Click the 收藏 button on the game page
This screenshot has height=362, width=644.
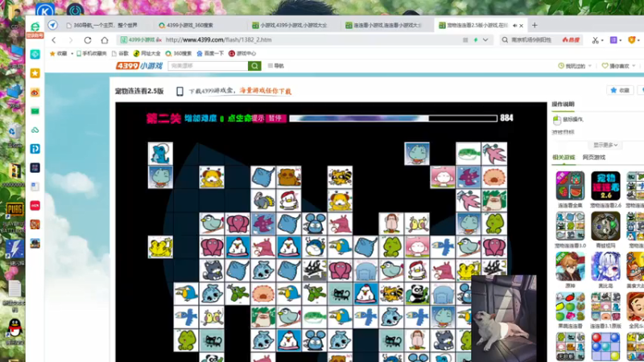(x=620, y=90)
